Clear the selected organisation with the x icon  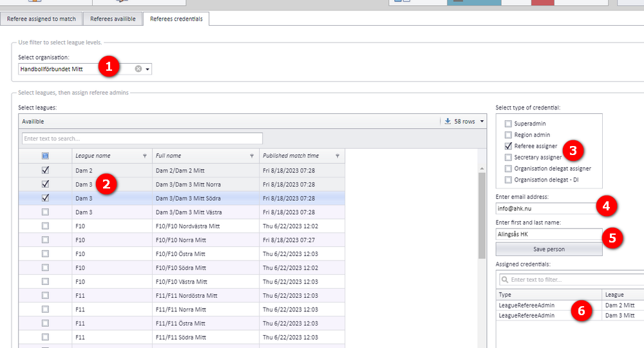point(138,69)
